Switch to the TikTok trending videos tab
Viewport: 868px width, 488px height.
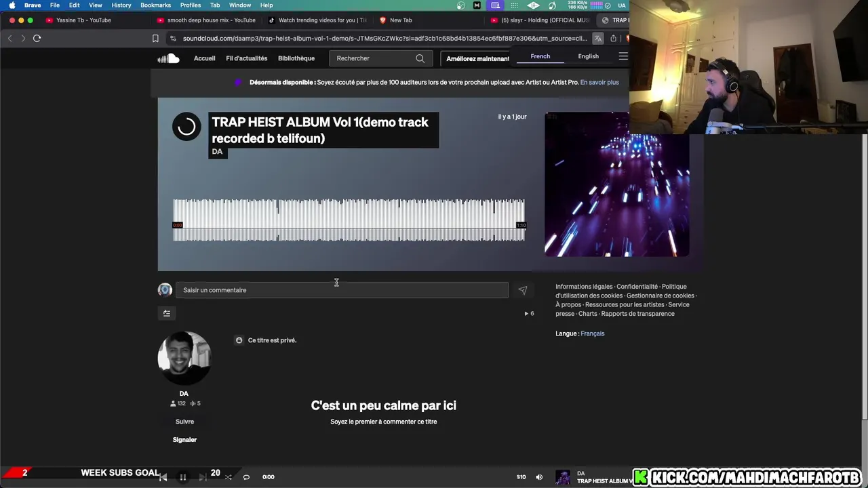tap(317, 20)
